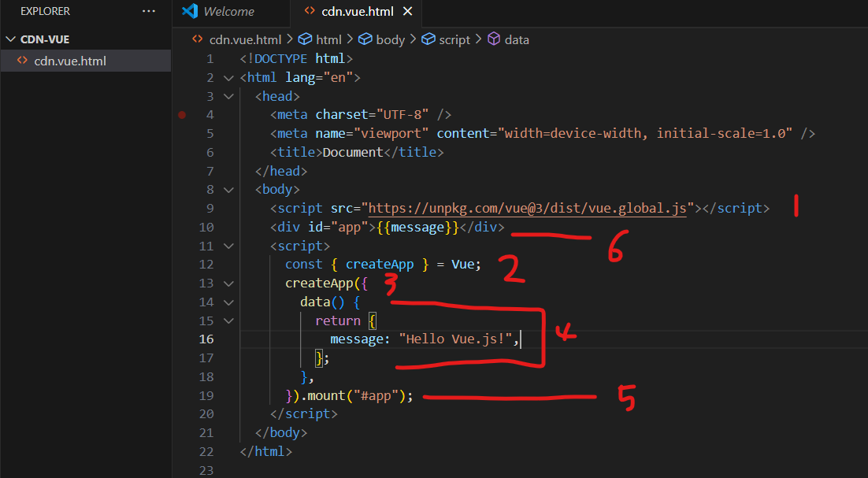Fold the html element at line 2
Viewport: 868px width, 478px height.
(228, 78)
